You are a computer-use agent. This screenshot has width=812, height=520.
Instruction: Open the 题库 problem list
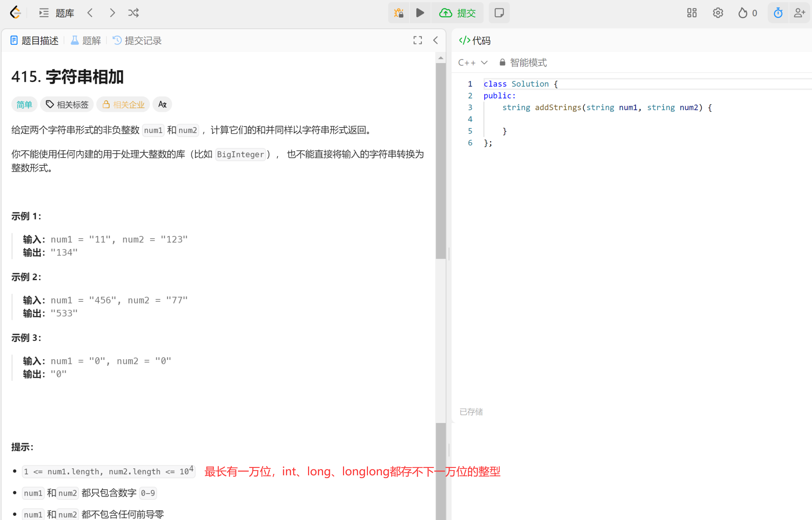tap(57, 13)
